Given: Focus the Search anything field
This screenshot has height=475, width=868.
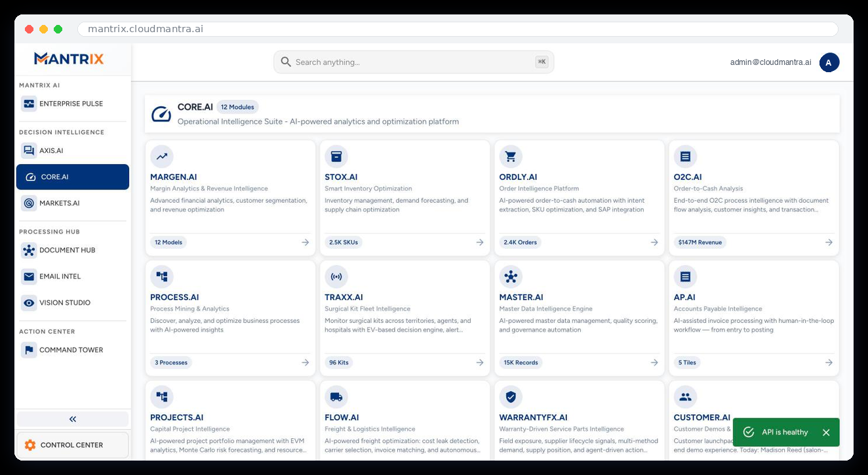Looking at the screenshot, I should (x=414, y=62).
